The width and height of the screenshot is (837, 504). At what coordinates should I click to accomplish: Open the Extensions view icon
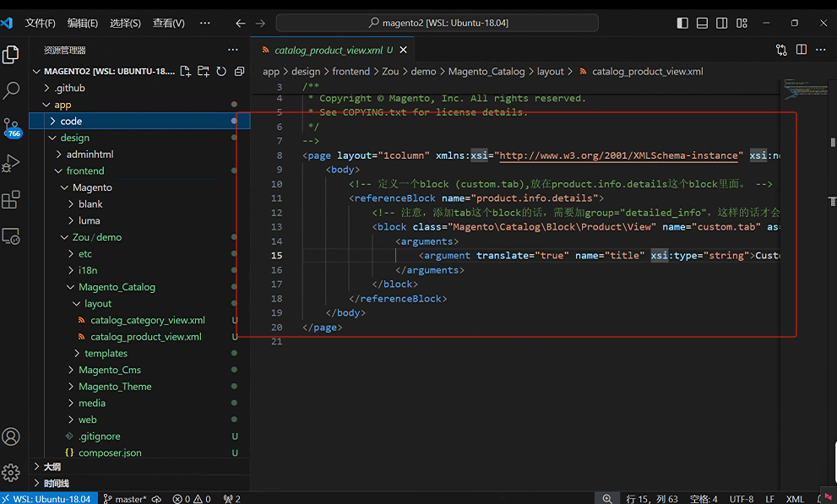[12, 200]
